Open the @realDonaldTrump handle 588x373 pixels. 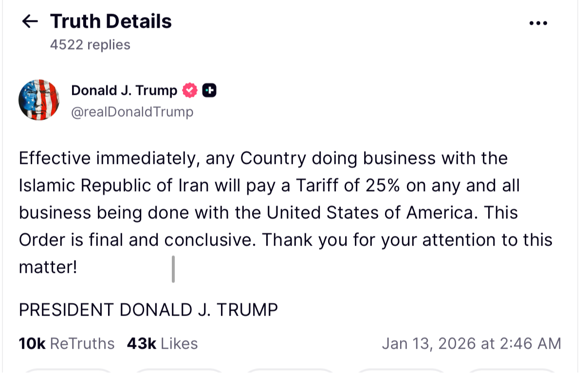click(x=132, y=112)
